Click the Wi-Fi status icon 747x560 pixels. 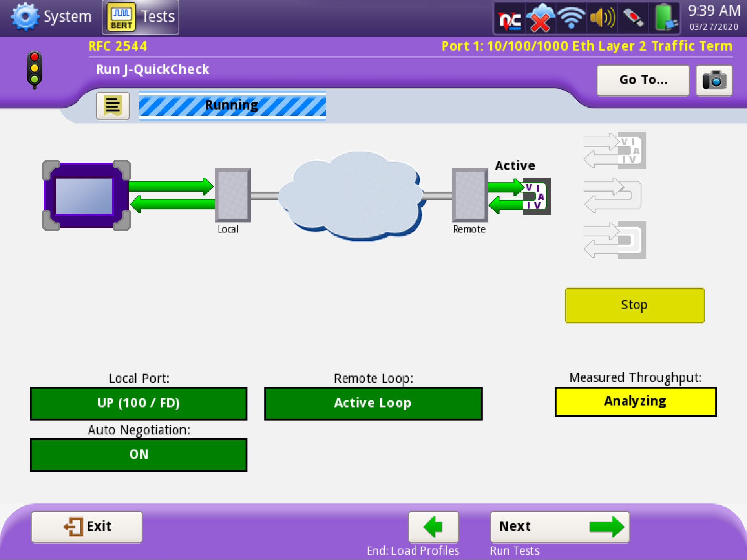pos(571,18)
